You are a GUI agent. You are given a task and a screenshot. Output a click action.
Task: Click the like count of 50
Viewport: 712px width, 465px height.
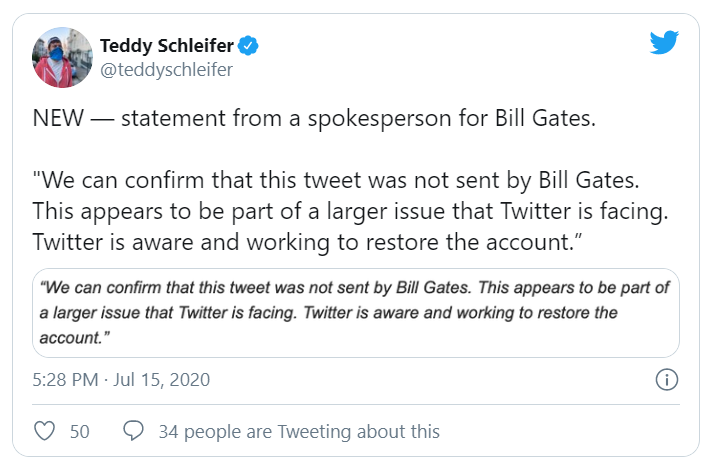click(x=79, y=431)
